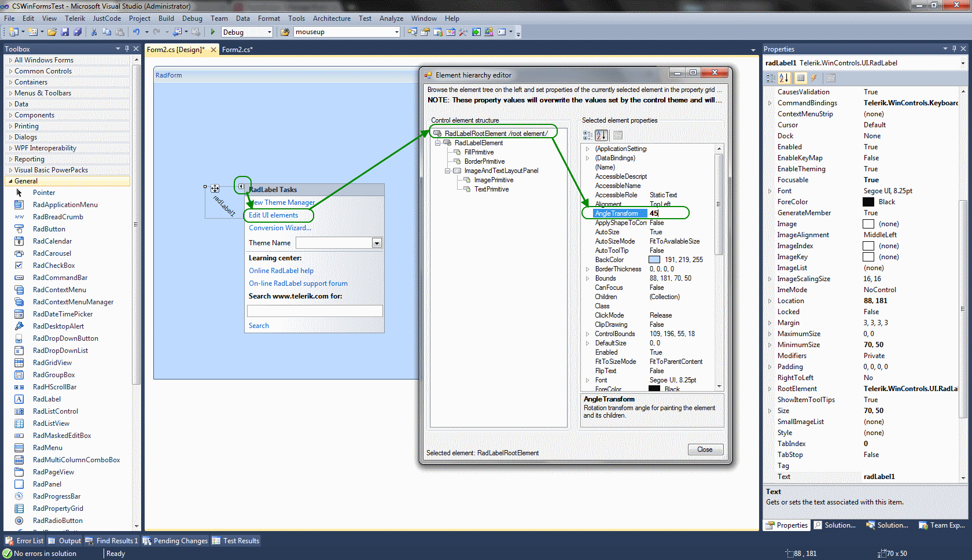
Task: Sort Properties panel alphabetically
Action: click(x=784, y=78)
